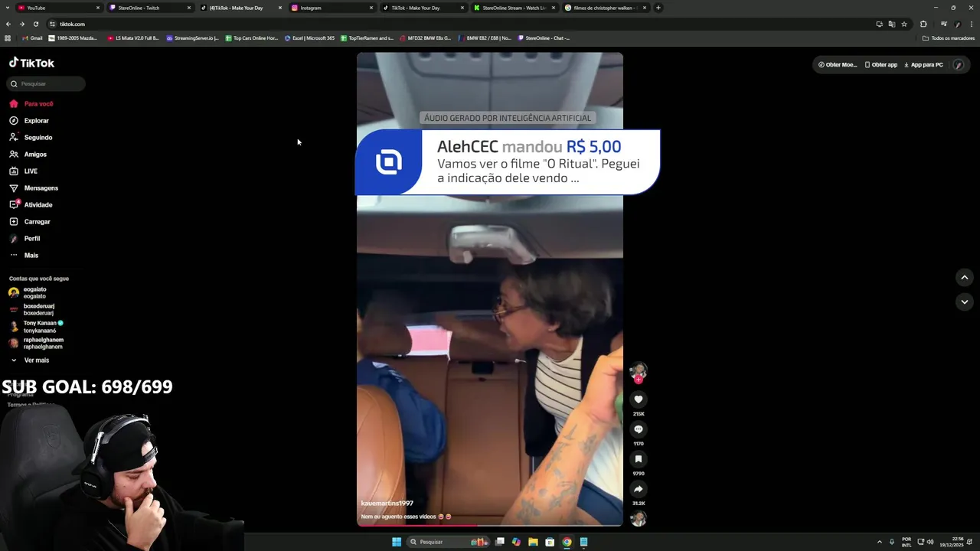
Task: Open followed account boxederuarj
Action: (x=31, y=309)
